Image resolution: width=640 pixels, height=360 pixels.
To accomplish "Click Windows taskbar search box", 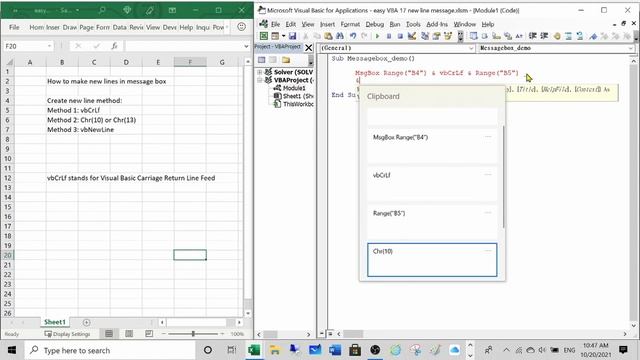I will [x=110, y=350].
